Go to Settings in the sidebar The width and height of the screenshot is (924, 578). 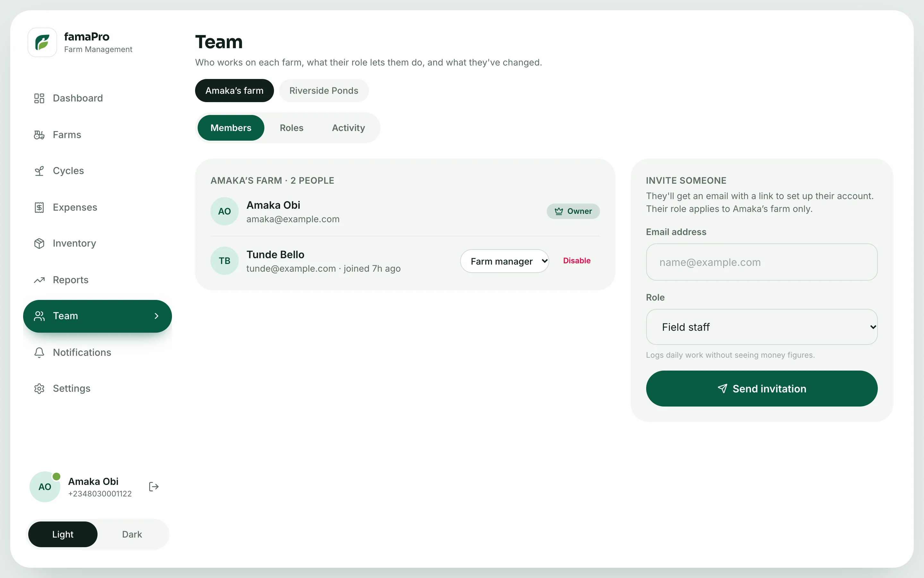97,389
